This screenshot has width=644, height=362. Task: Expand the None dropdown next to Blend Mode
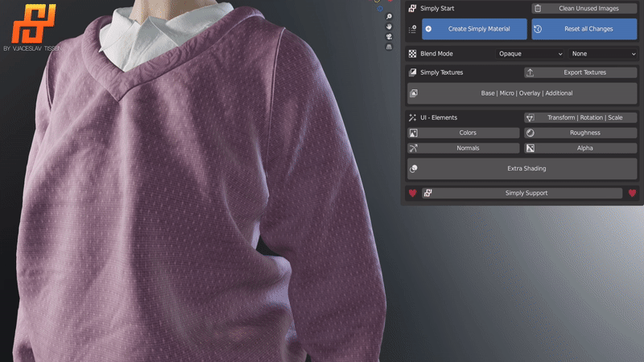[x=602, y=54]
